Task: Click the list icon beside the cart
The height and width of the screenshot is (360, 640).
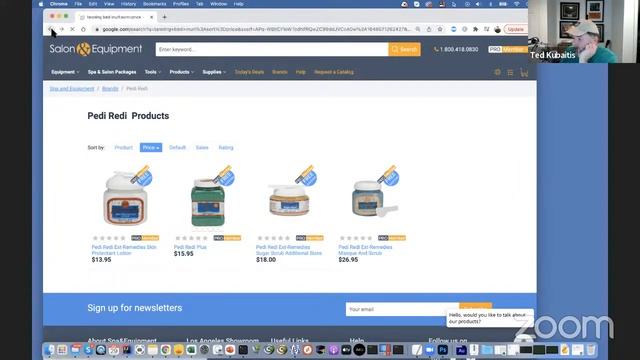Action: coord(510,73)
